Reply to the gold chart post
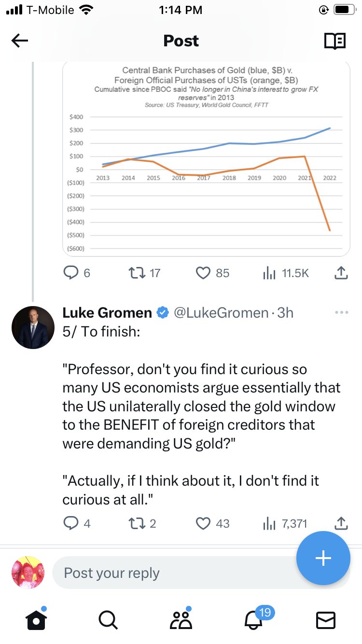The height and width of the screenshot is (644, 362). click(x=71, y=273)
